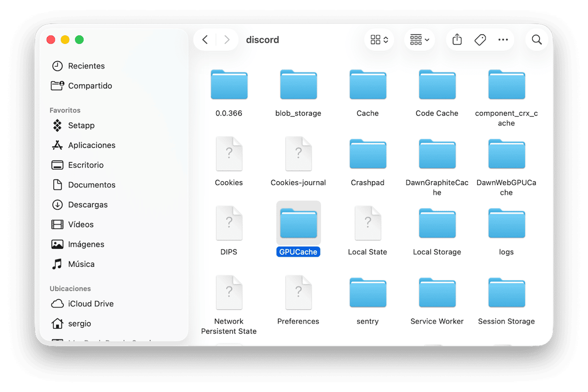Select the sentry folder icon
Image resolution: width=588 pixels, height=392 pixels.
[367, 293]
